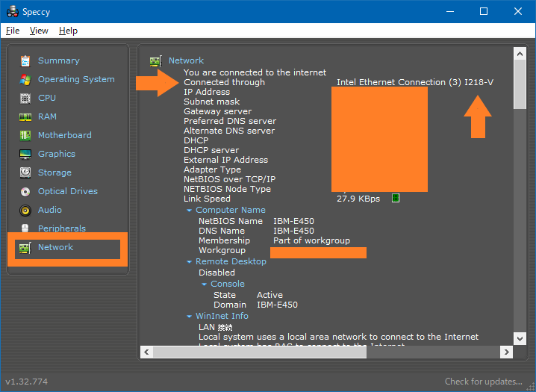This screenshot has height=392, width=536.
Task: Open the View menu
Action: [39, 31]
